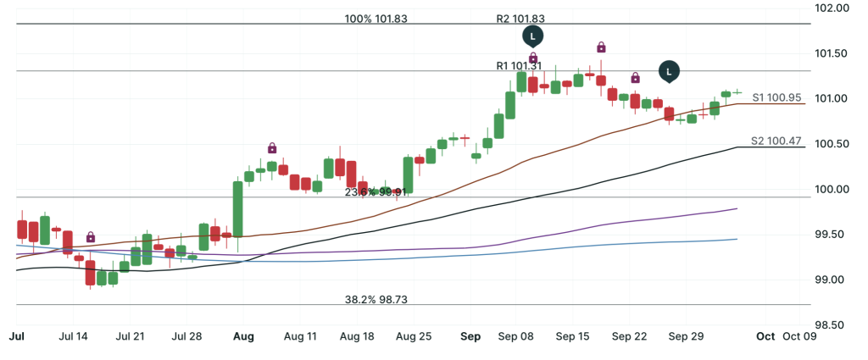This screenshot has width=868, height=360.
Task: Select the Sep label on the date axis
Action: tap(471, 336)
